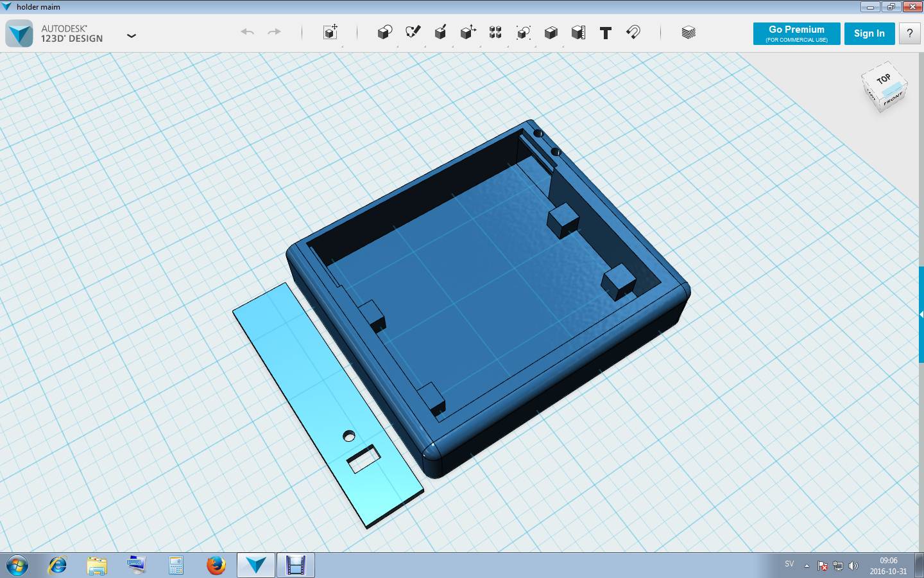This screenshot has height=578, width=924.
Task: Open Firefox from the taskbar
Action: click(216, 565)
